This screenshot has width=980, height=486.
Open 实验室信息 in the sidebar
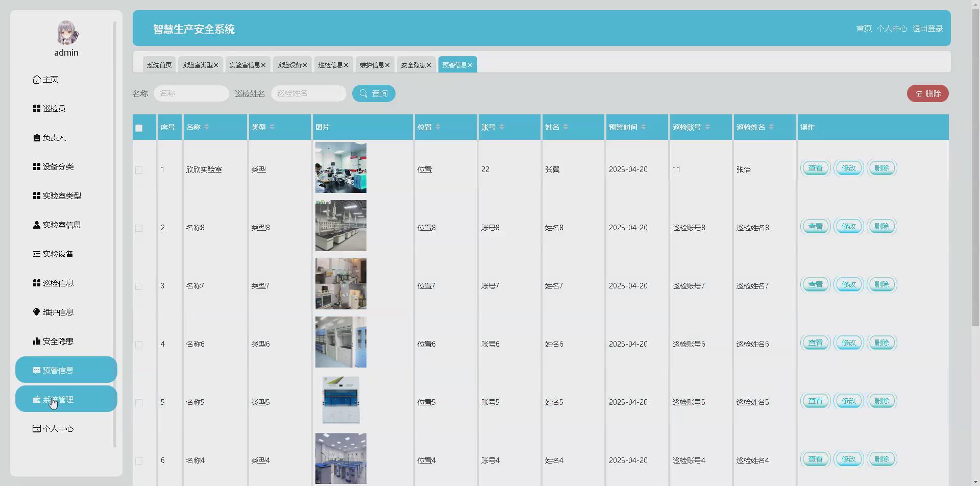click(x=66, y=225)
